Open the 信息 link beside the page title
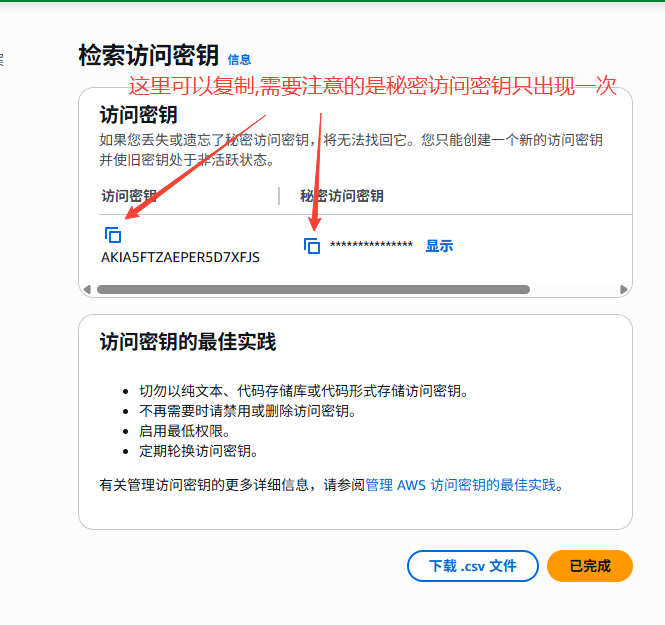 tap(240, 60)
